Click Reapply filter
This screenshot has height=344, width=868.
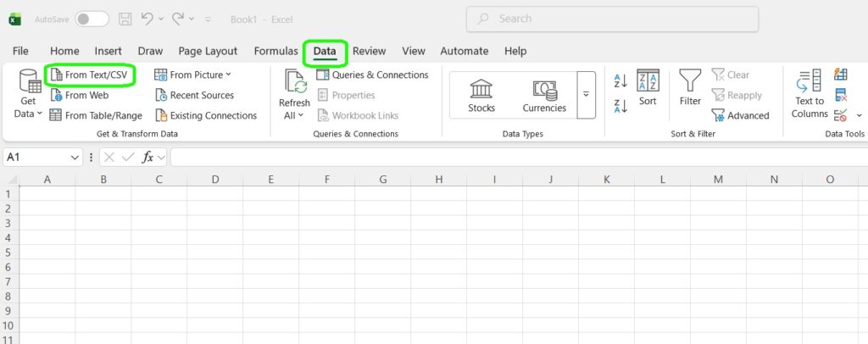737,95
